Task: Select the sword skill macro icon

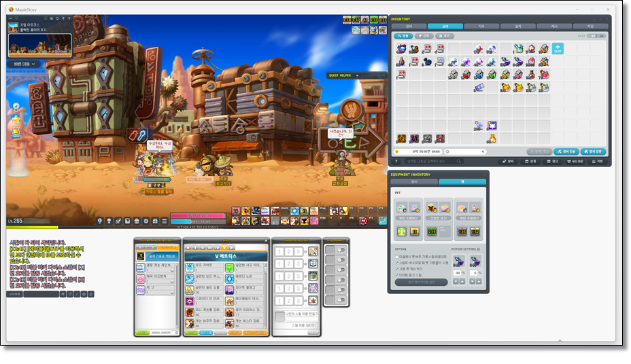Action: 313,251
